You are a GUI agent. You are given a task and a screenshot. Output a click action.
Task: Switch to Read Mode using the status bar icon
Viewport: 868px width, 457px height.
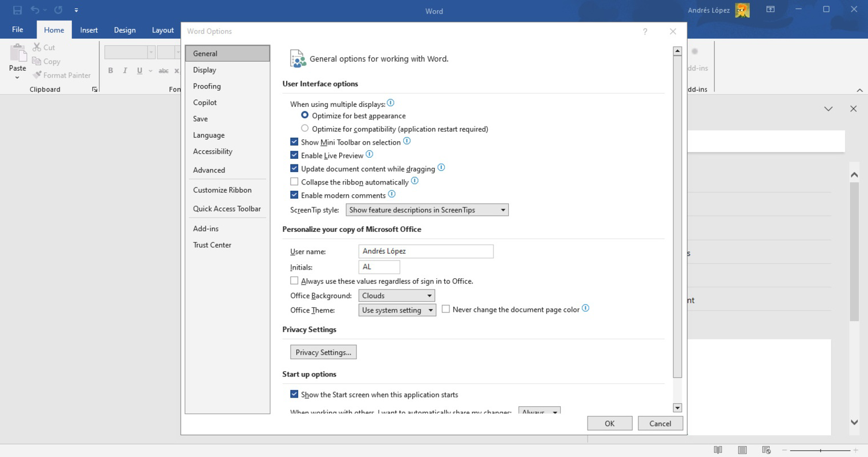tap(717, 450)
